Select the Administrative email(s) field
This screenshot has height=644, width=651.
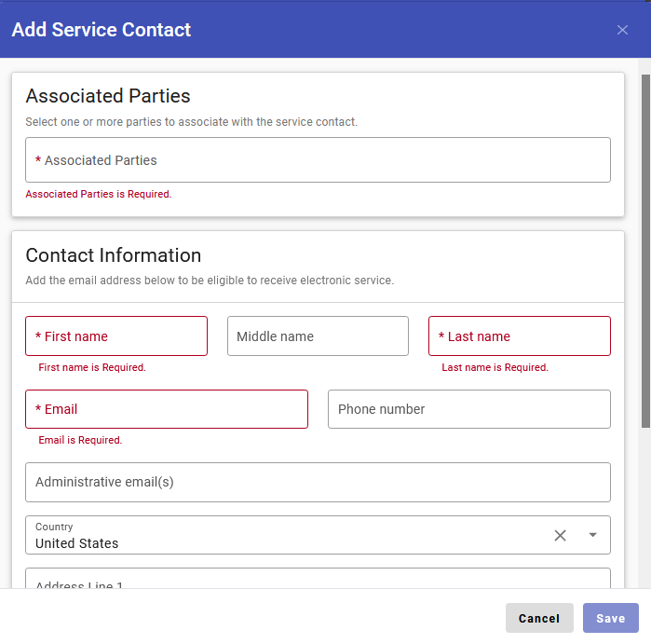318,482
